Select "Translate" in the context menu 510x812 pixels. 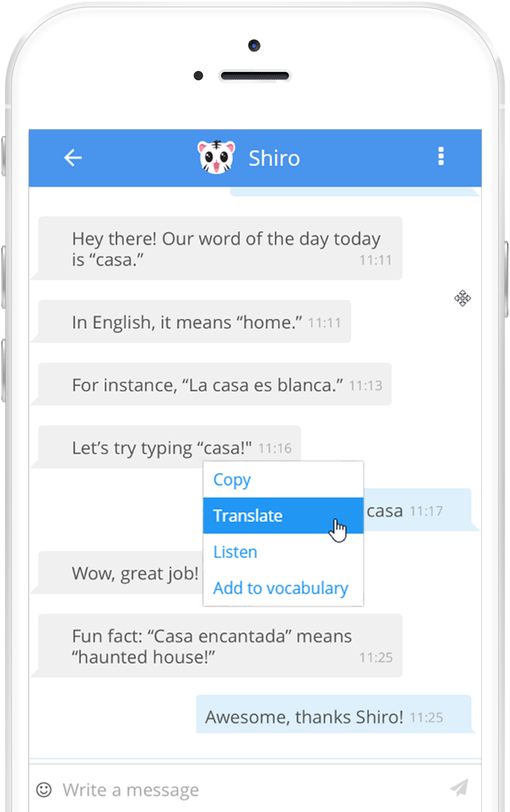click(x=248, y=515)
